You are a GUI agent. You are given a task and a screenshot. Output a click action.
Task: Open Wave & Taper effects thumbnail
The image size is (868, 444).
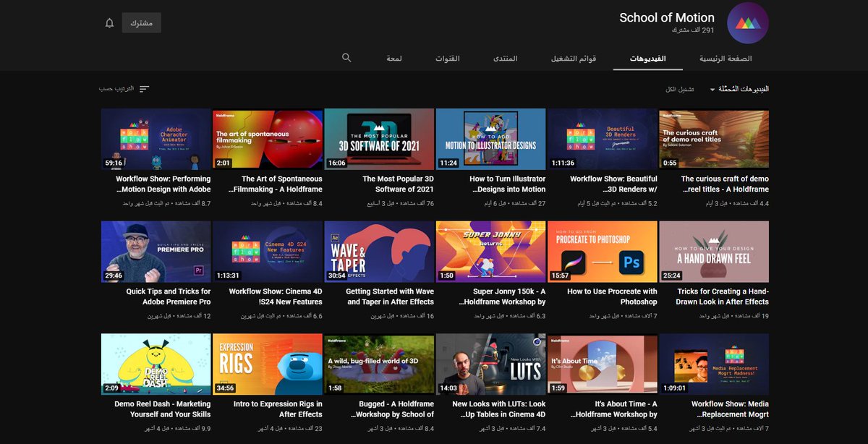pos(379,252)
